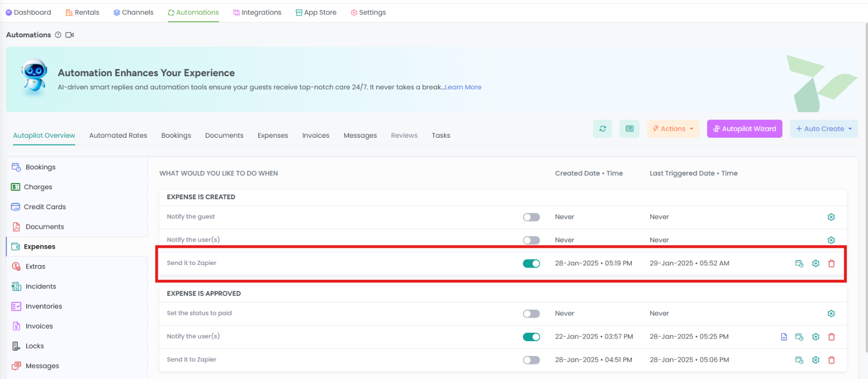The height and width of the screenshot is (379, 868).
Task: Enable Notify the user(s) under Expense Is Created
Action: point(531,240)
